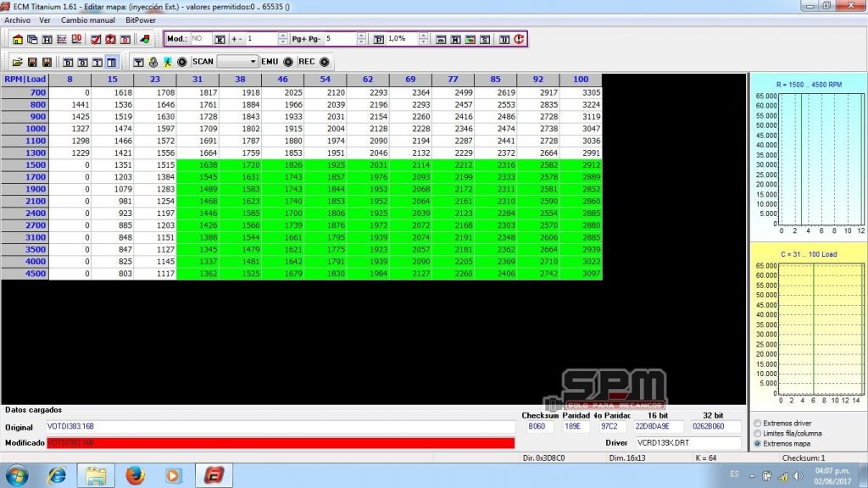This screenshot has height=488, width=868.
Task: Select Extremos mapa radio button
Action: [x=757, y=444]
